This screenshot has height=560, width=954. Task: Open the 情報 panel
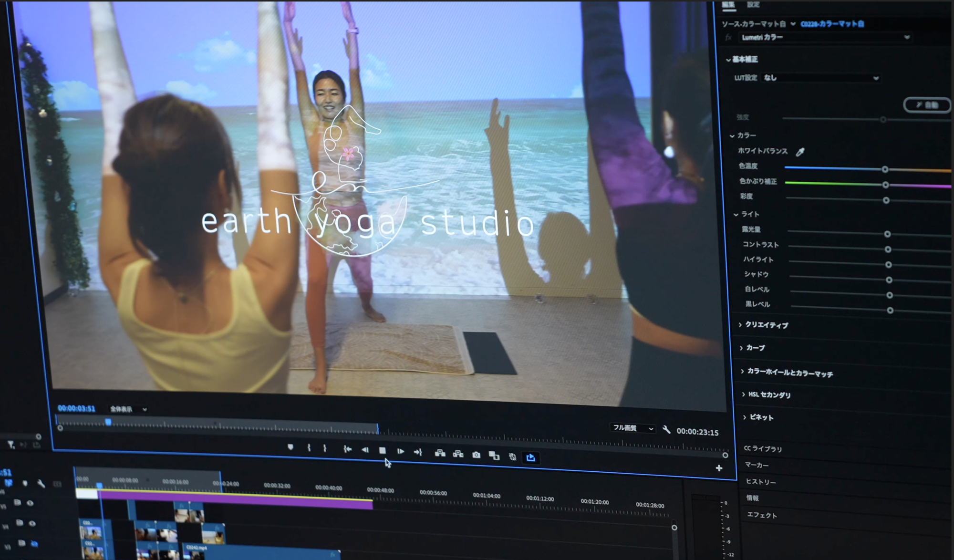753,498
